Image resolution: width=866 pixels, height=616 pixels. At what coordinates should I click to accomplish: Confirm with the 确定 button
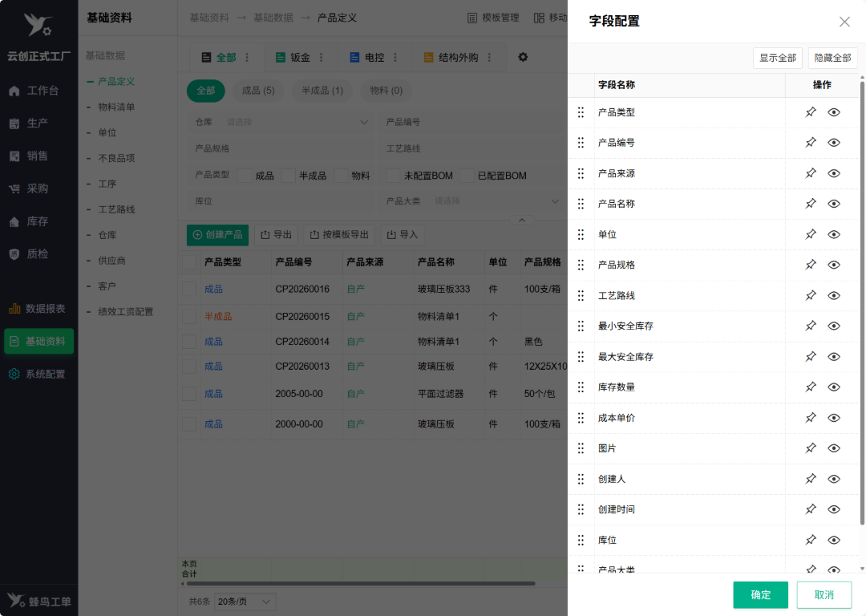(x=760, y=595)
